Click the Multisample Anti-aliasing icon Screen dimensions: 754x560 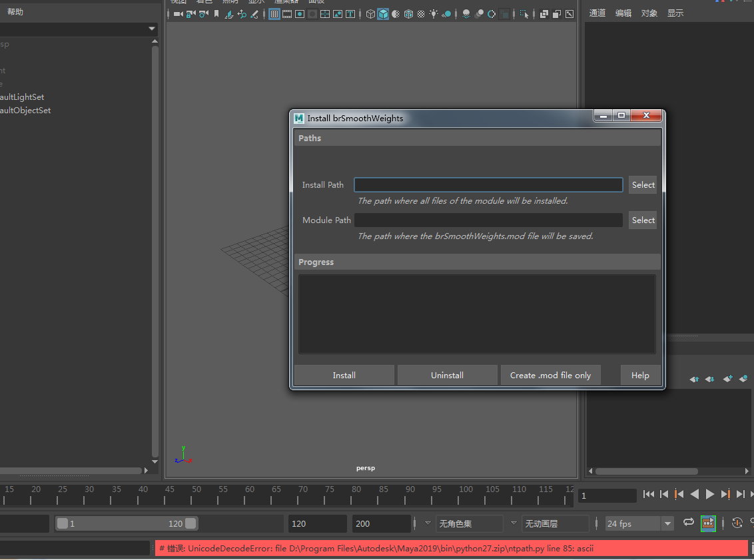click(492, 14)
